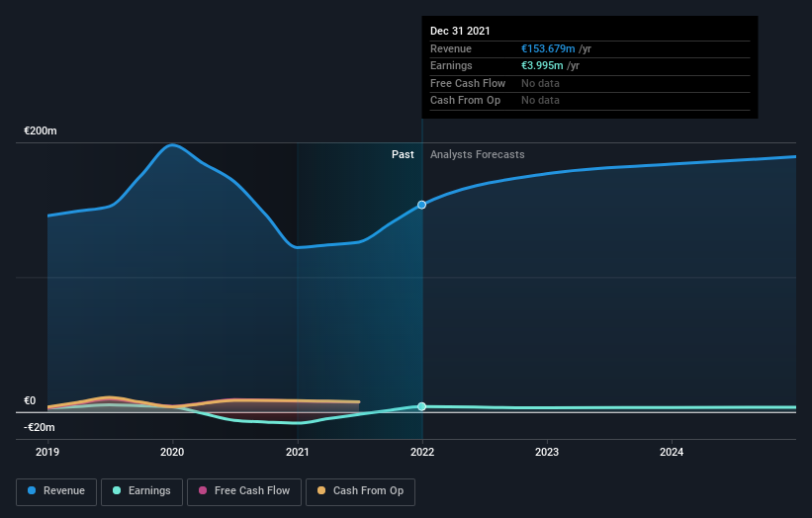Click the Revenue tooltip row label
812x518 pixels.
pos(451,48)
